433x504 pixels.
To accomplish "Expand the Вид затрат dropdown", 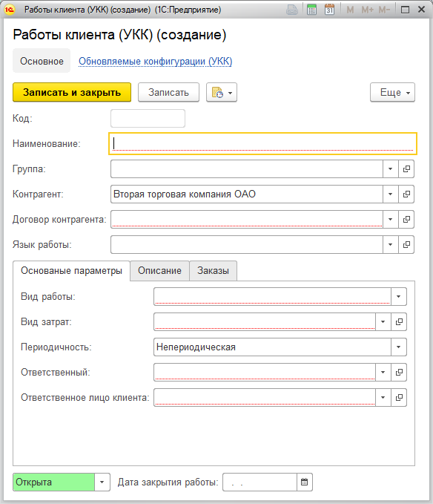I will [x=383, y=321].
